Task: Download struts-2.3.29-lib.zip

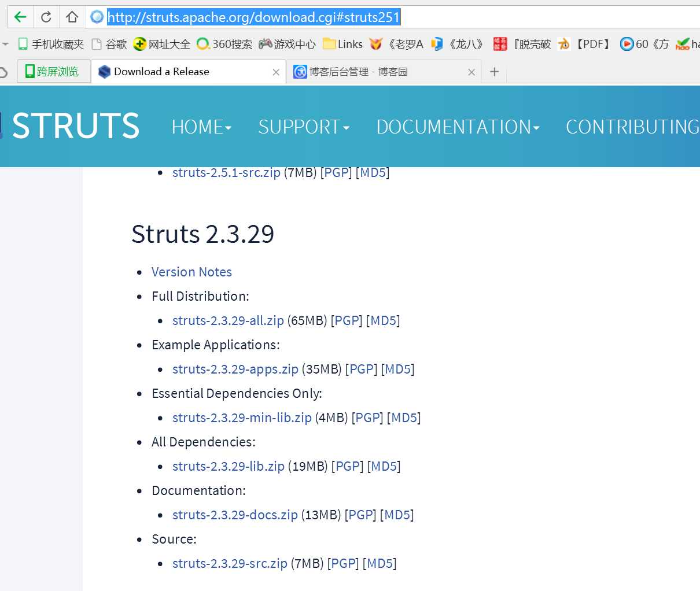Action: pos(229,466)
